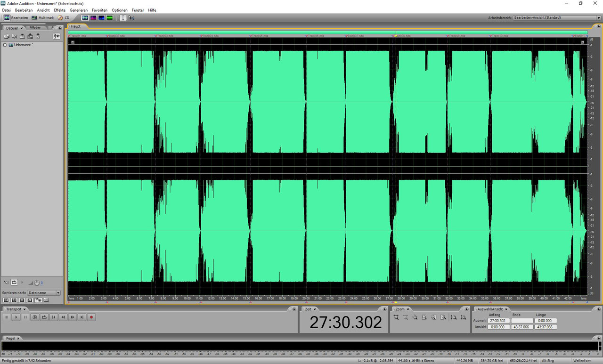
Task: Toggle show loop files filter button
Action: coord(14,300)
